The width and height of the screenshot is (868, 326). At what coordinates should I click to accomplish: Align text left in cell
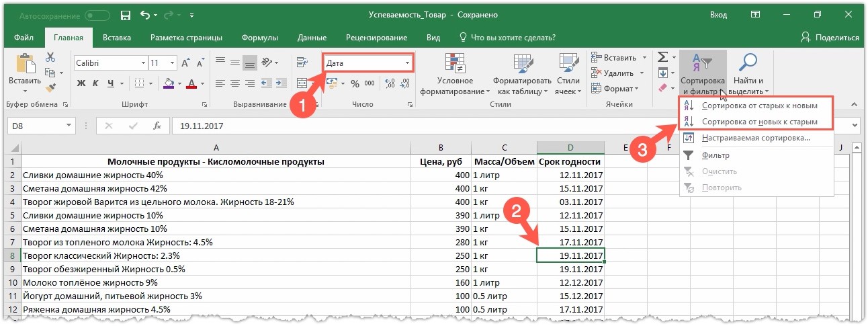(x=220, y=83)
